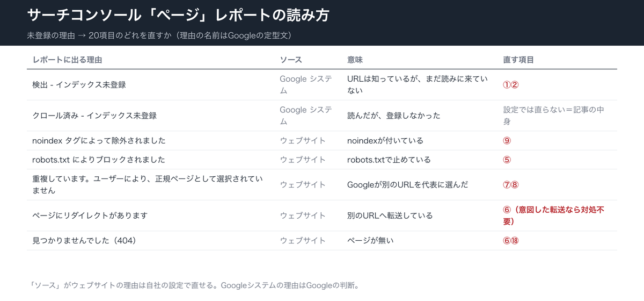Screen dimensions: 644x301
Task: Click the red '⑤' fix item
Action: 507,160
